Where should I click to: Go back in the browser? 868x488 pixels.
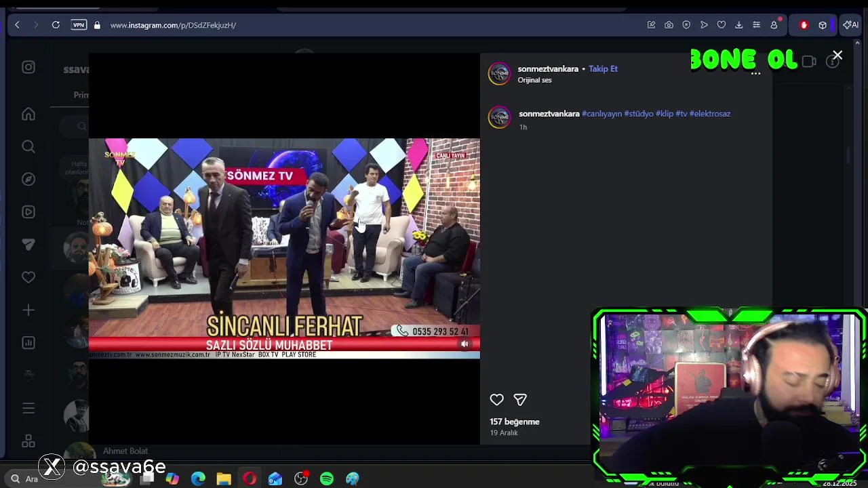(17, 25)
